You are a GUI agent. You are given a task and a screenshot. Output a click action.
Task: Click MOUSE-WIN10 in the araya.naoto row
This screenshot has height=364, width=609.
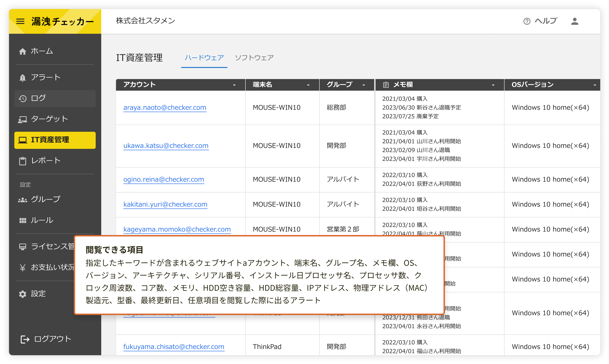[276, 107]
